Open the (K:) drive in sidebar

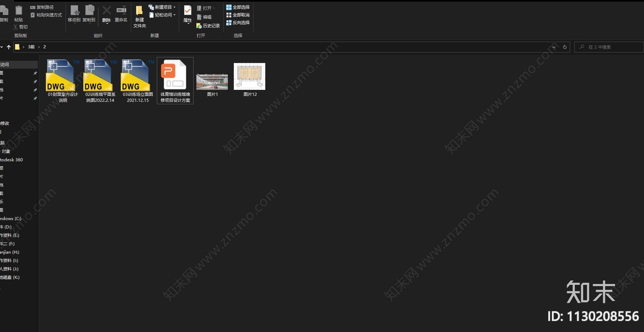[x=10, y=277]
